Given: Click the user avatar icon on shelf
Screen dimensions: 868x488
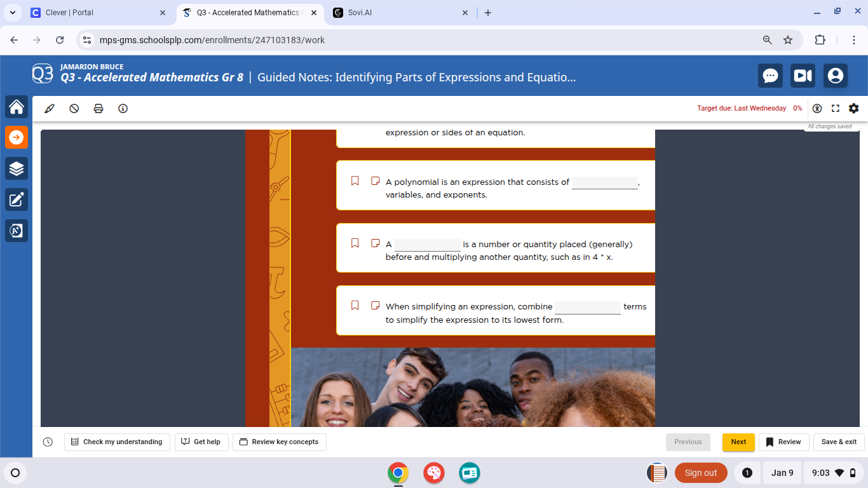Looking at the screenshot, I should (657, 473).
